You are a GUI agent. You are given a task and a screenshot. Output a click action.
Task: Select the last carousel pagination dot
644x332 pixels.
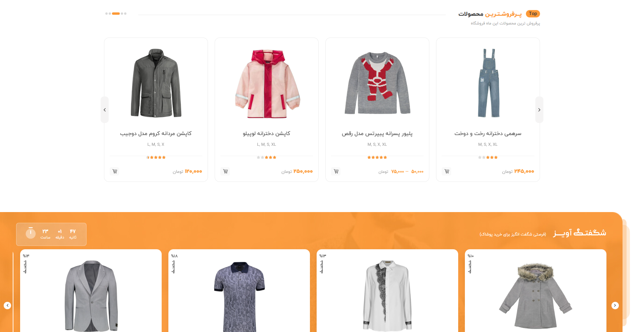[125, 14]
